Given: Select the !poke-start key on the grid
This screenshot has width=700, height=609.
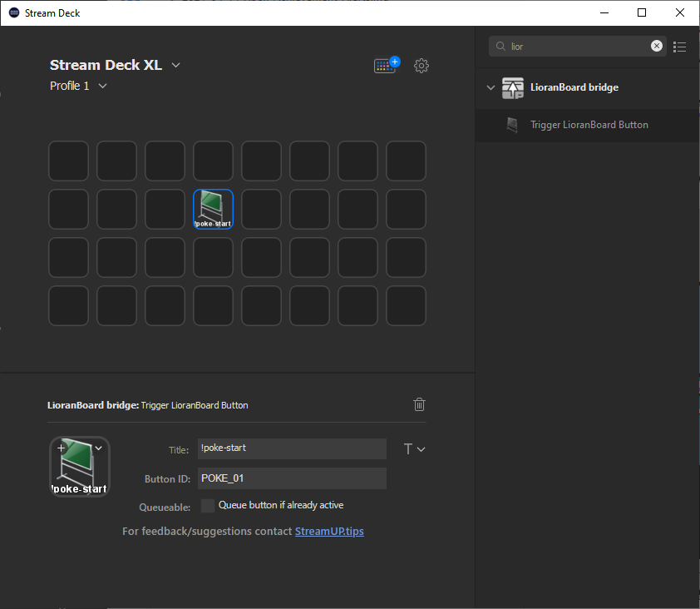Looking at the screenshot, I should pos(213,209).
